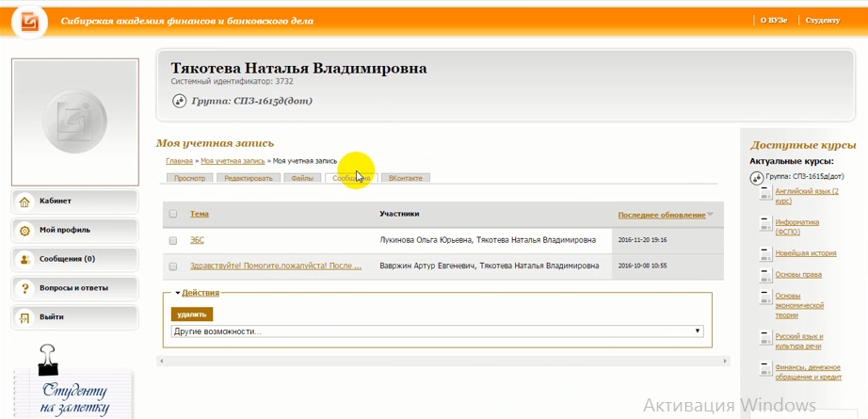Click the house icon beside Кабинет
The image size is (868, 419).
point(24,201)
